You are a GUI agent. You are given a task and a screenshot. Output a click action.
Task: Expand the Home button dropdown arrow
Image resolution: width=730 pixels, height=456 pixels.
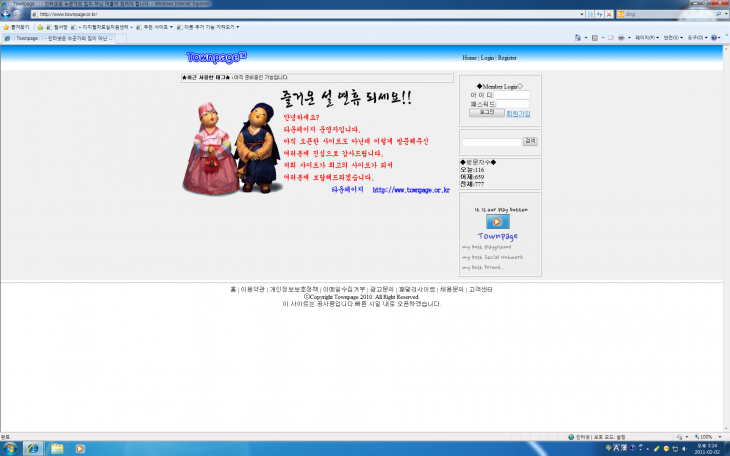[x=586, y=38]
